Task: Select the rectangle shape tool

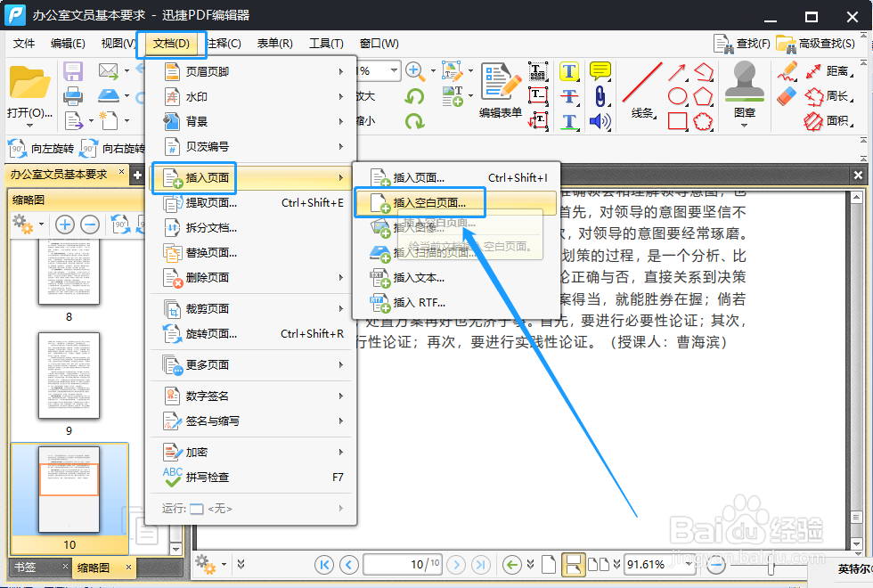Action: [x=677, y=121]
